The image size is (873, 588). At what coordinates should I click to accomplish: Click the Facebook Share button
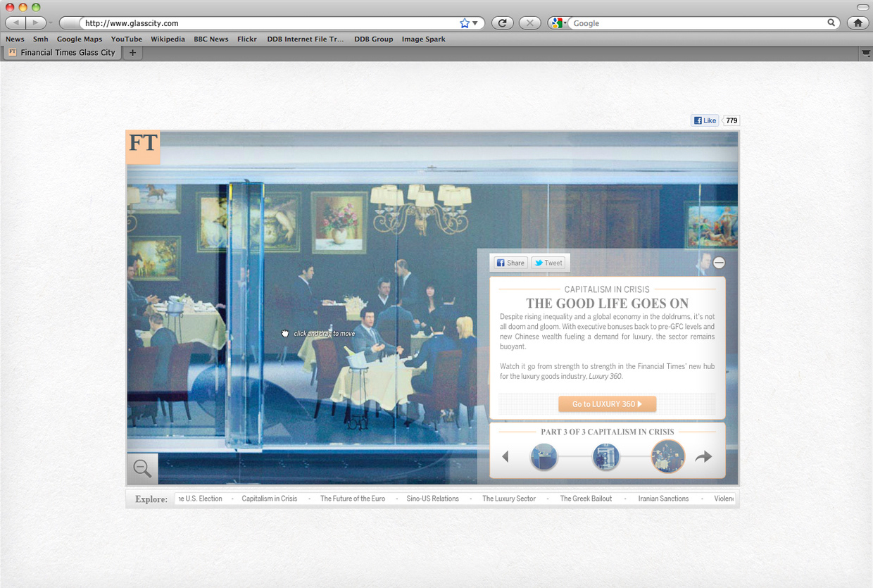tap(510, 263)
